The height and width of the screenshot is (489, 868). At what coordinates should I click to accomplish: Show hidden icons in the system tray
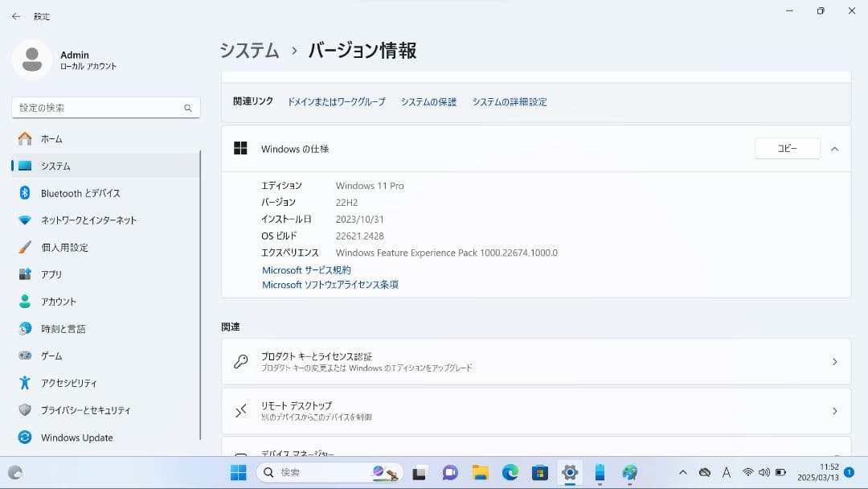683,473
